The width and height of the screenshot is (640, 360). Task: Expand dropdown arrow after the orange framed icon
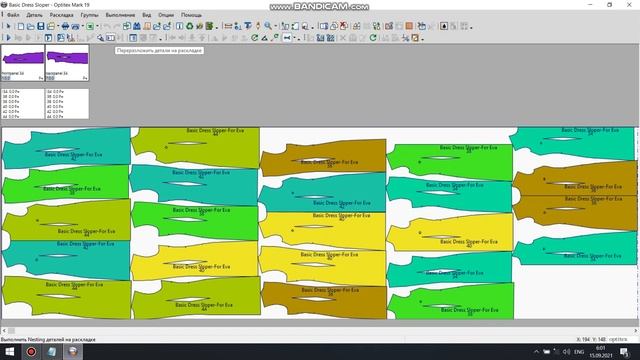[422, 39]
